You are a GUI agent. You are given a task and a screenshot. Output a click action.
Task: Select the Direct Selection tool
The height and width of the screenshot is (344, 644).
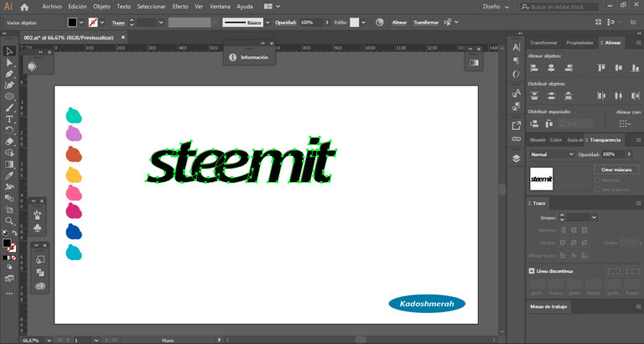pos(9,63)
